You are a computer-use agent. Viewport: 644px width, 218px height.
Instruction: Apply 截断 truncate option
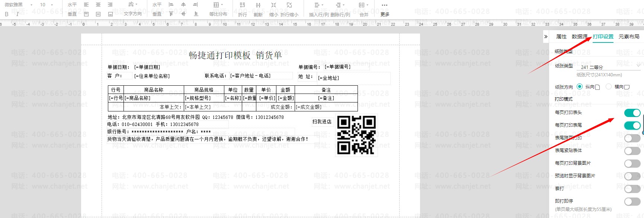click(258, 9)
